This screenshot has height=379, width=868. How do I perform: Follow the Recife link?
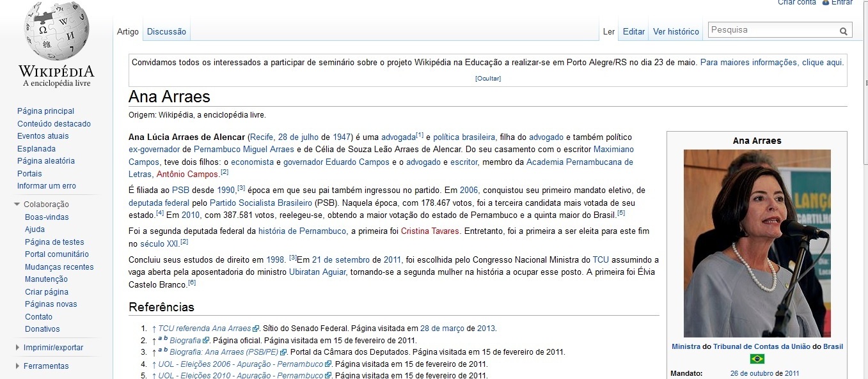click(x=262, y=137)
